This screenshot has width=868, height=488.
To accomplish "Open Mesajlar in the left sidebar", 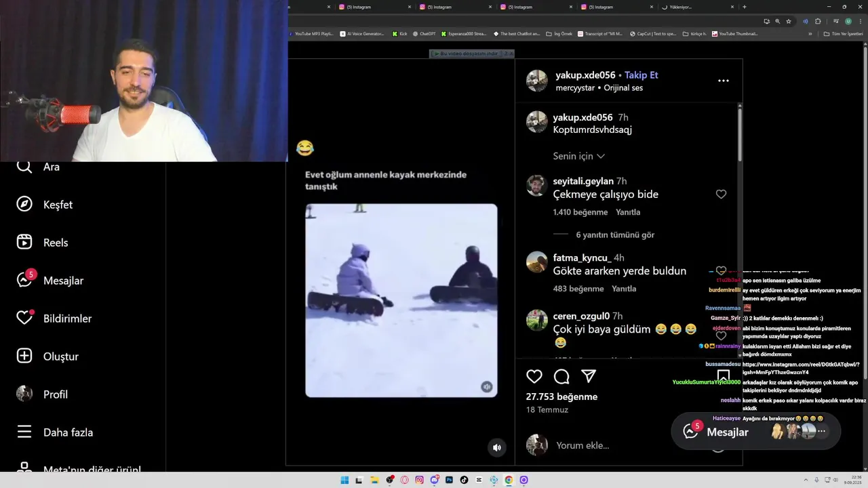I will click(x=50, y=281).
